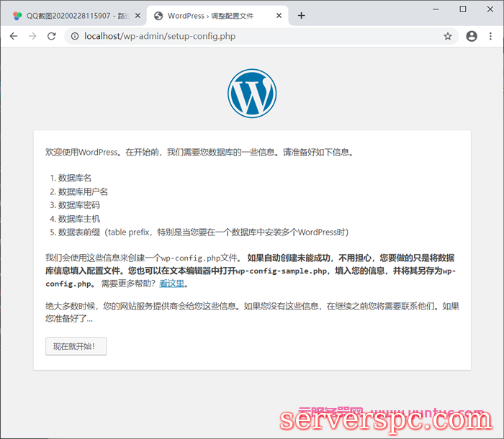Follow the 看这里 help link
This screenshot has width=504, height=439.
coord(171,284)
